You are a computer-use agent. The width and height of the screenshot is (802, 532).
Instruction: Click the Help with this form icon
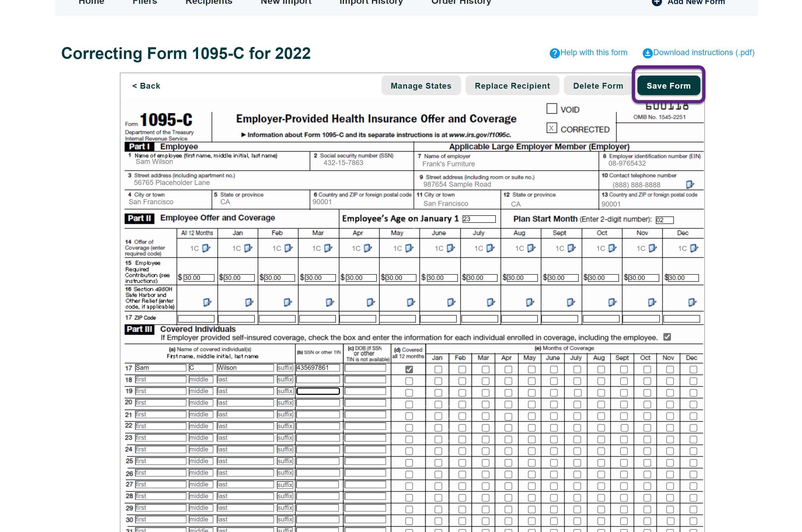[x=555, y=53]
